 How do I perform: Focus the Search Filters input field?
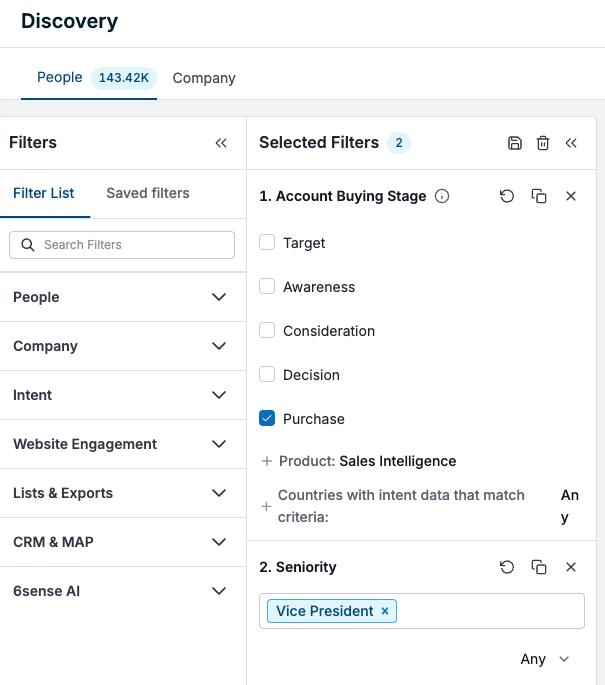[x=122, y=245]
